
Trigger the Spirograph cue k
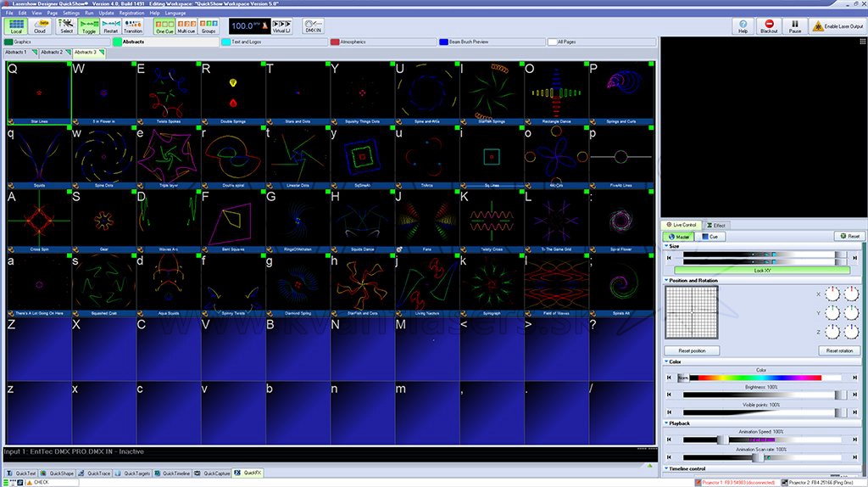click(x=492, y=285)
